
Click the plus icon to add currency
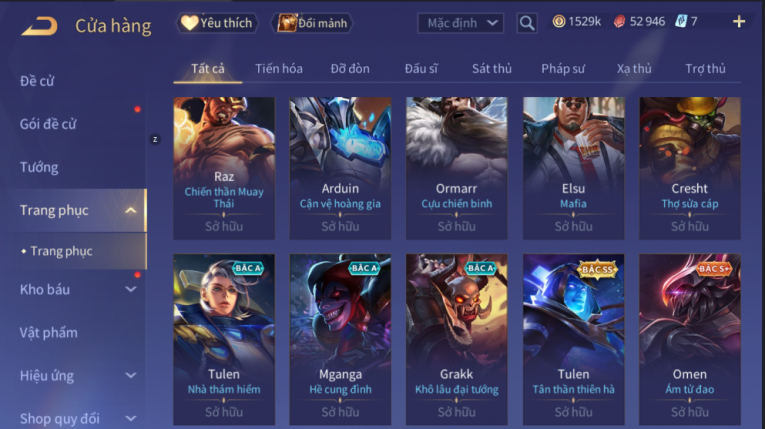tap(739, 21)
